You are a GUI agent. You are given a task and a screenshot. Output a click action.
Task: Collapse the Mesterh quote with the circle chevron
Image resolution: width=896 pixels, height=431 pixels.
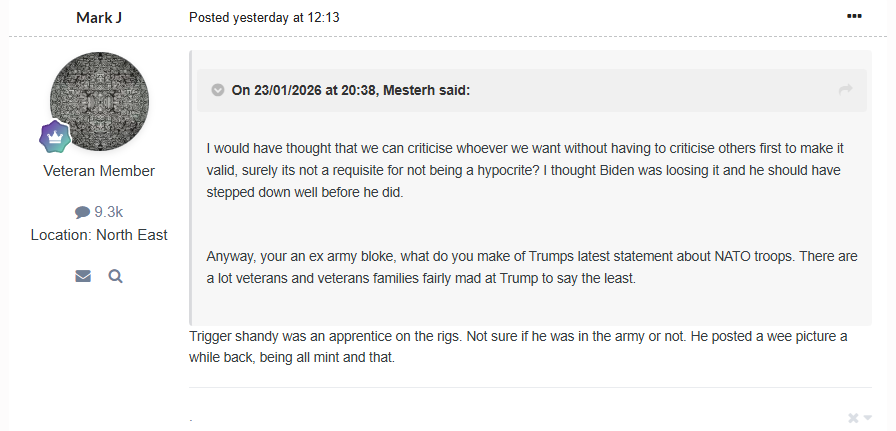coord(218,90)
